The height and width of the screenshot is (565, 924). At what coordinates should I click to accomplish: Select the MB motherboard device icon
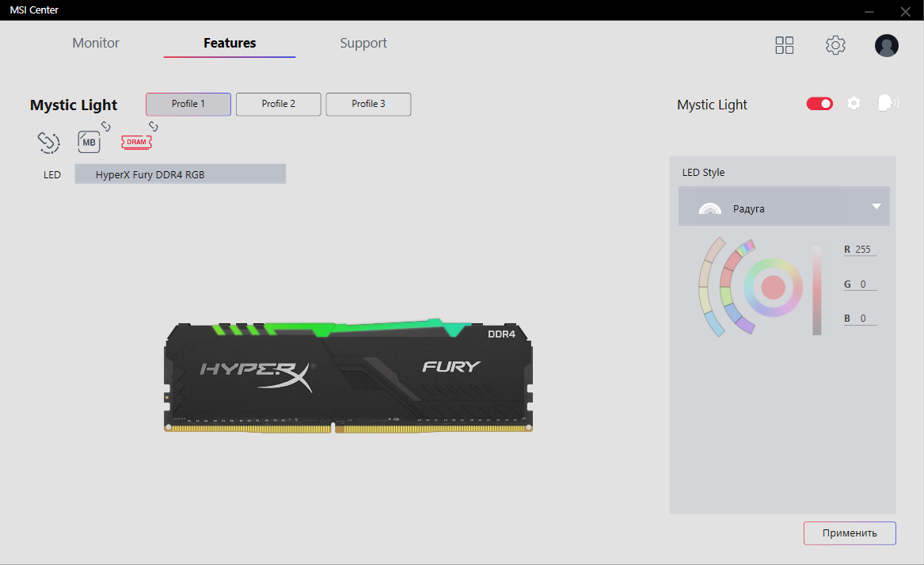89,142
